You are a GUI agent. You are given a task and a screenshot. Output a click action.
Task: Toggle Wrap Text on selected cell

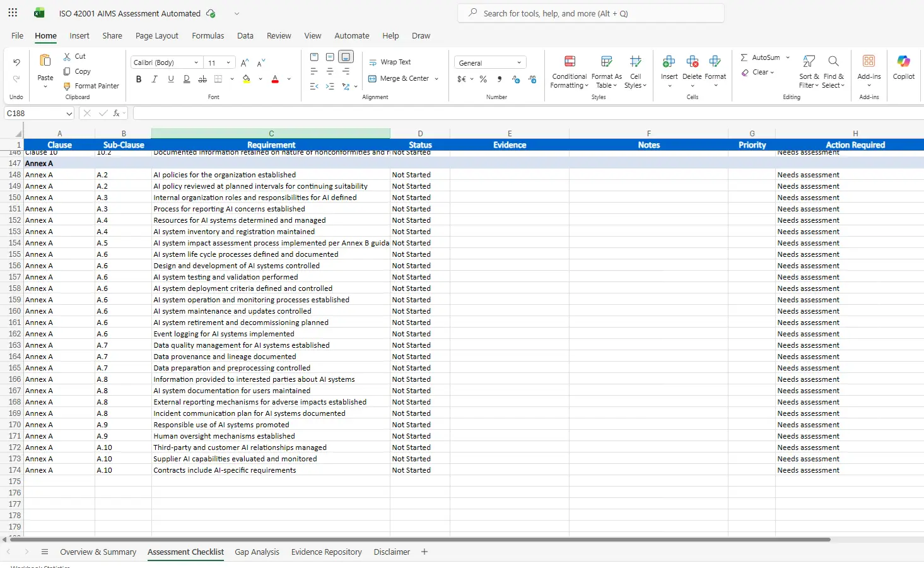[390, 62]
